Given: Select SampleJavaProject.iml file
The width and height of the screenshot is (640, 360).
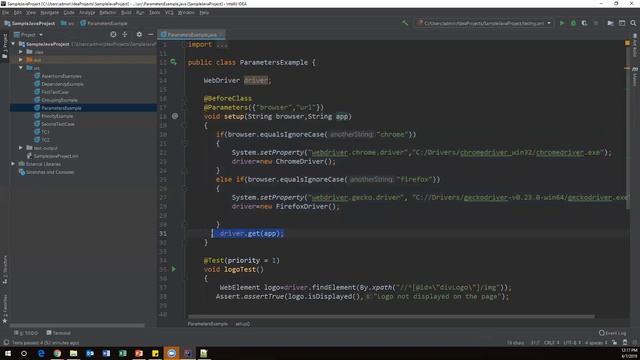Looking at the screenshot, I should coord(52,156).
